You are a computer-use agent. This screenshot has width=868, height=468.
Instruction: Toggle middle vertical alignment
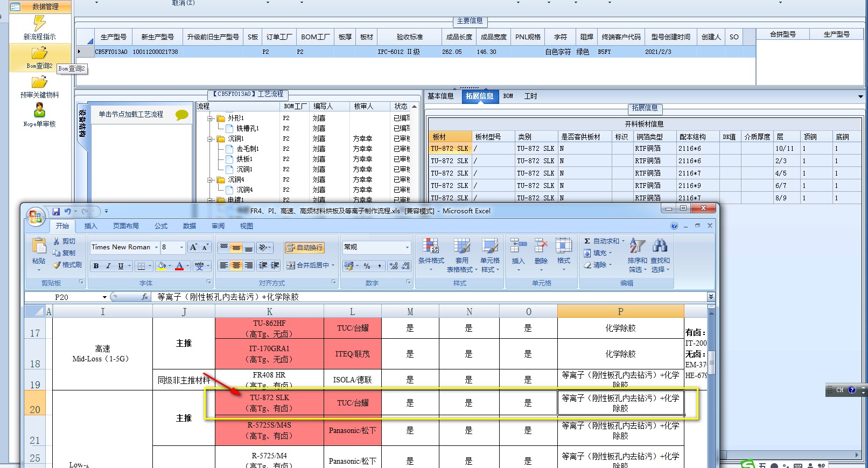(236, 247)
